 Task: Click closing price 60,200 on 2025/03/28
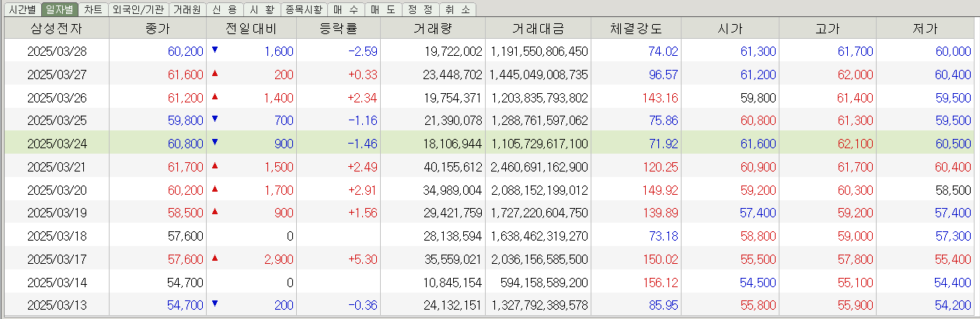[185, 51]
